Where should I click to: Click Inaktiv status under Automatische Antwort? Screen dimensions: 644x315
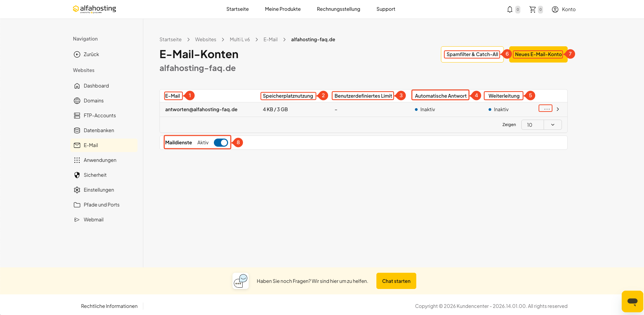coord(425,110)
